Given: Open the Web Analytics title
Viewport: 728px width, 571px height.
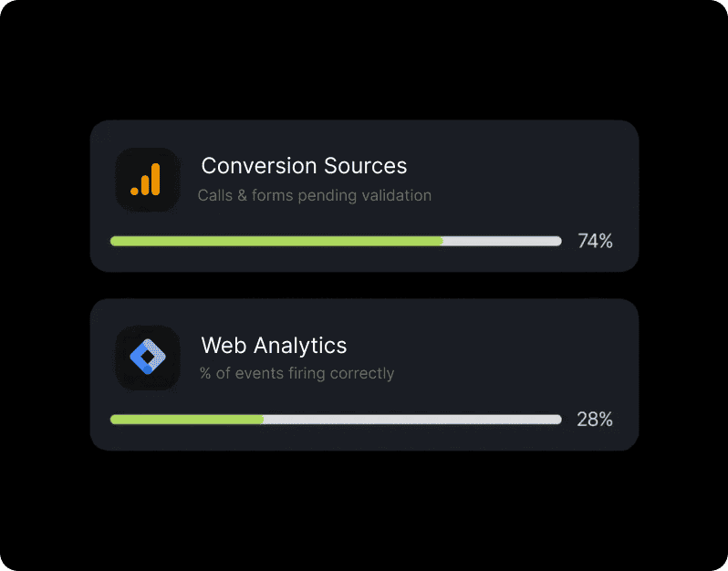Looking at the screenshot, I should tap(274, 346).
